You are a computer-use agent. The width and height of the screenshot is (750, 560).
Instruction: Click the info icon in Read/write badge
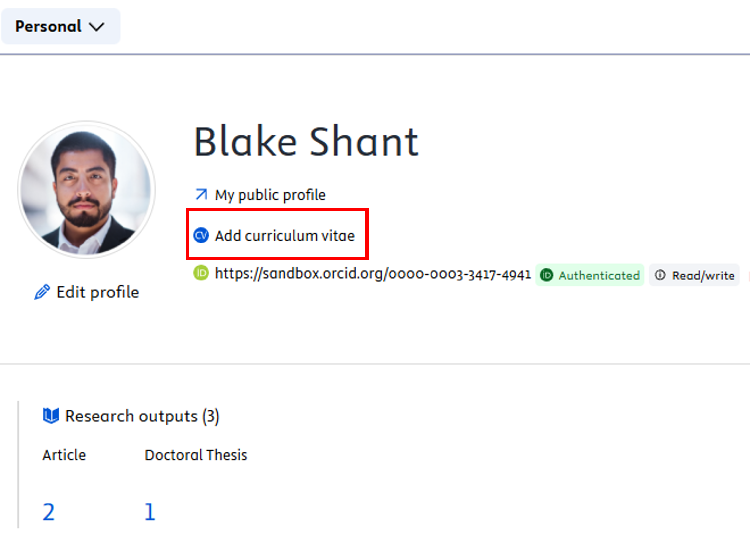point(660,275)
